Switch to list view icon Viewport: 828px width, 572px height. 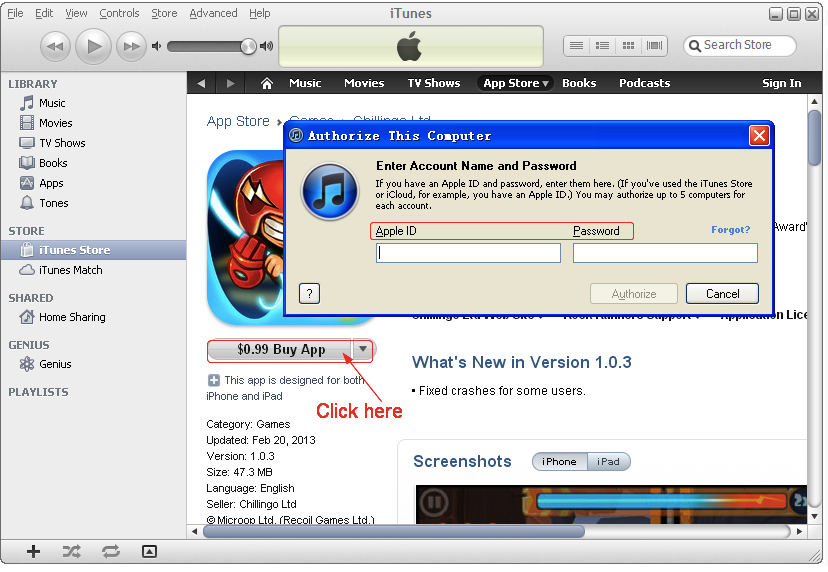coord(577,46)
